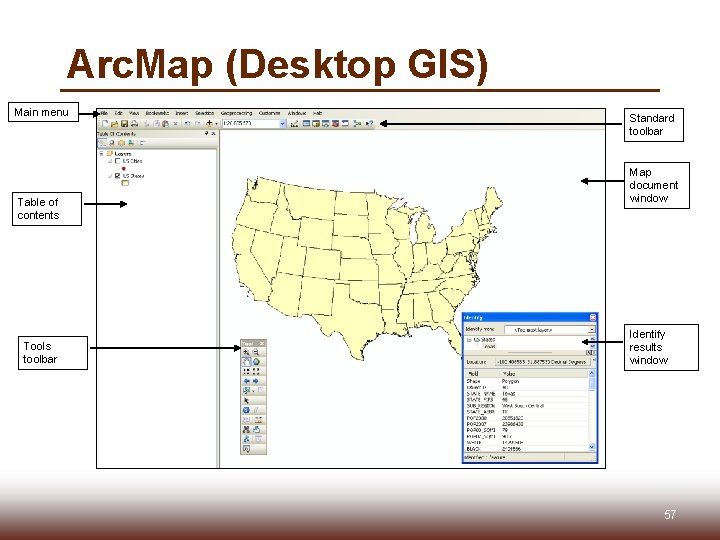Click the Print icon in Standard toolbar
720x540 pixels.
click(135, 124)
